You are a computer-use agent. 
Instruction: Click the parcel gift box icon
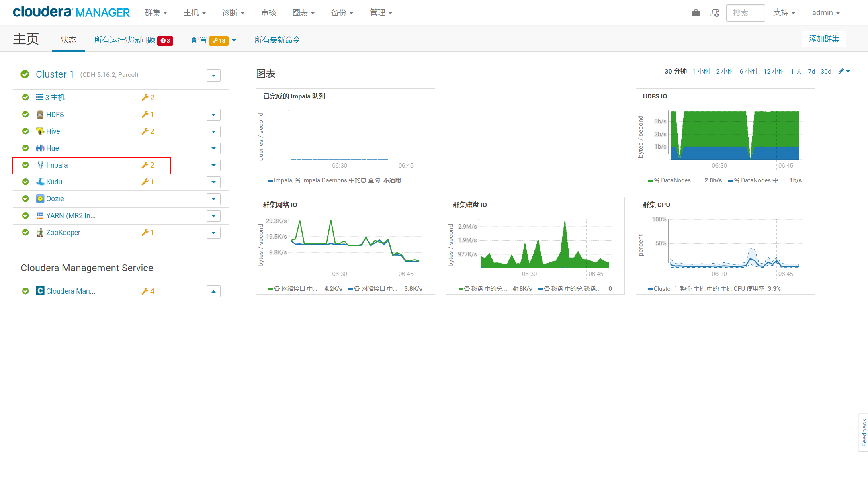click(696, 13)
